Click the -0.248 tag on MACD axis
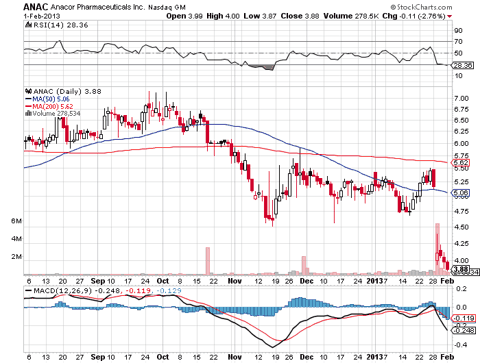This screenshot has height=363, width=480. (463, 330)
